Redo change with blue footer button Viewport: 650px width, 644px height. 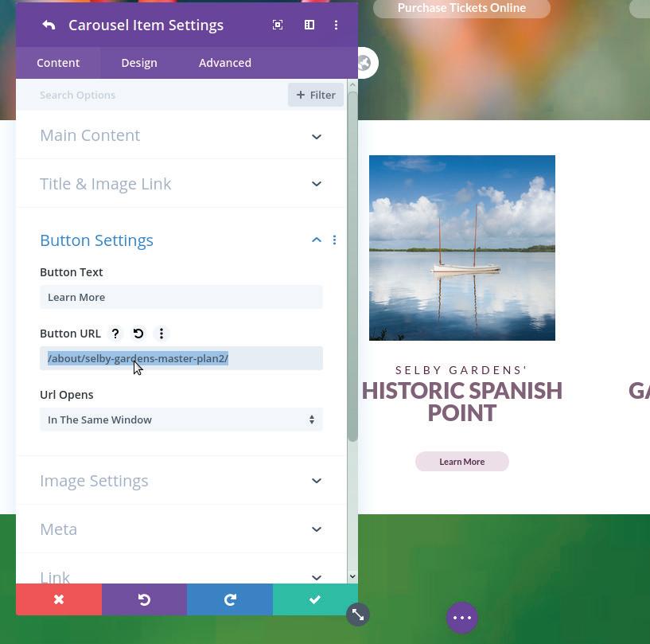pyautogui.click(x=230, y=599)
